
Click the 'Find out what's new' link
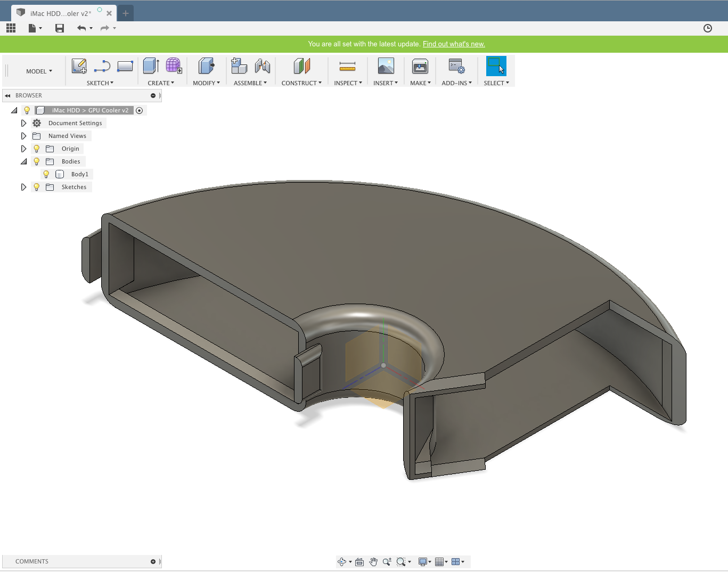point(454,44)
